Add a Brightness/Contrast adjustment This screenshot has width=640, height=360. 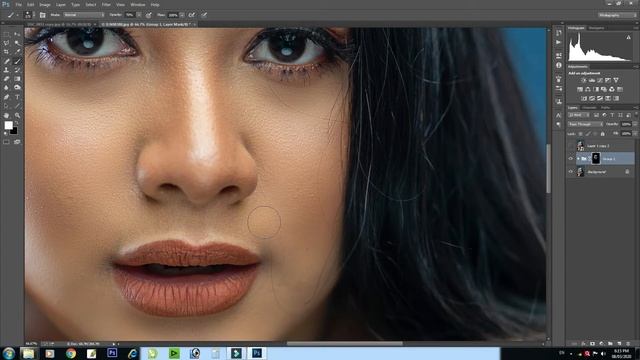[x=584, y=80]
